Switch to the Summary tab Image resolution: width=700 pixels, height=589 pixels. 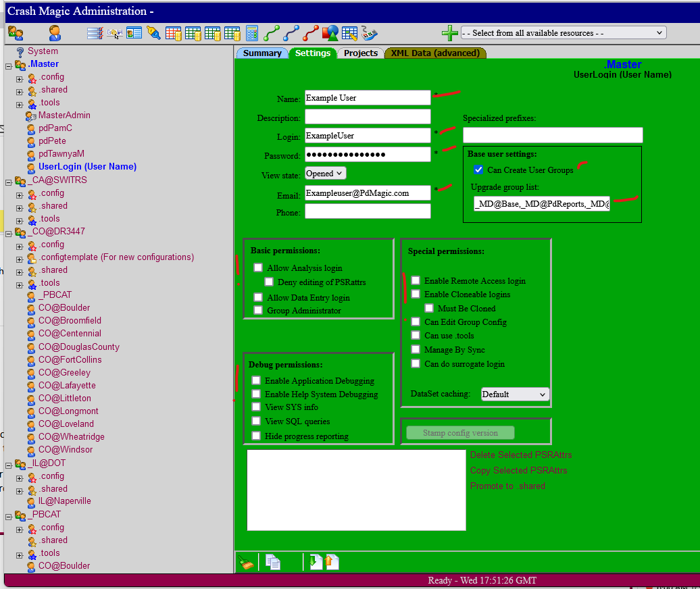pos(262,53)
